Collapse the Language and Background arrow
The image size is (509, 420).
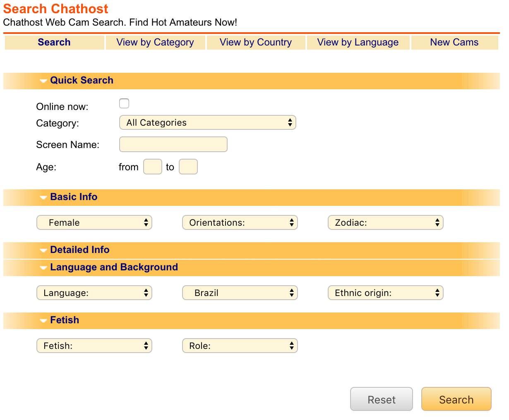pyautogui.click(x=43, y=268)
